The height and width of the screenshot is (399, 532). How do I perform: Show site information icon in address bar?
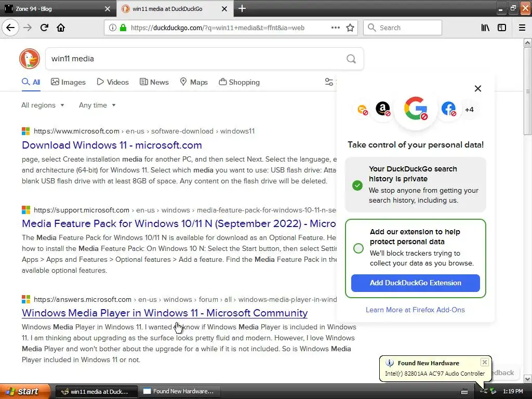click(112, 28)
